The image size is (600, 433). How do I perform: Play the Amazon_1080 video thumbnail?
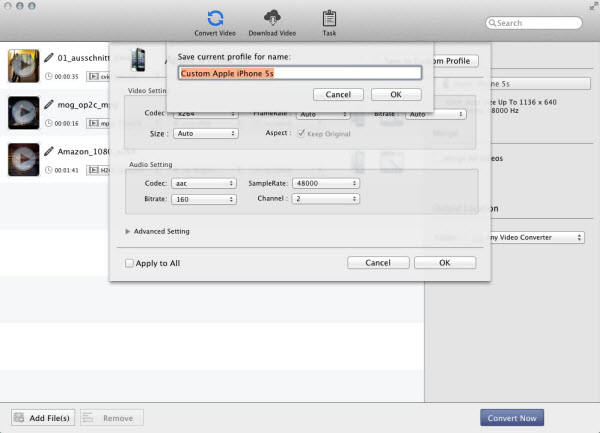coord(24,160)
